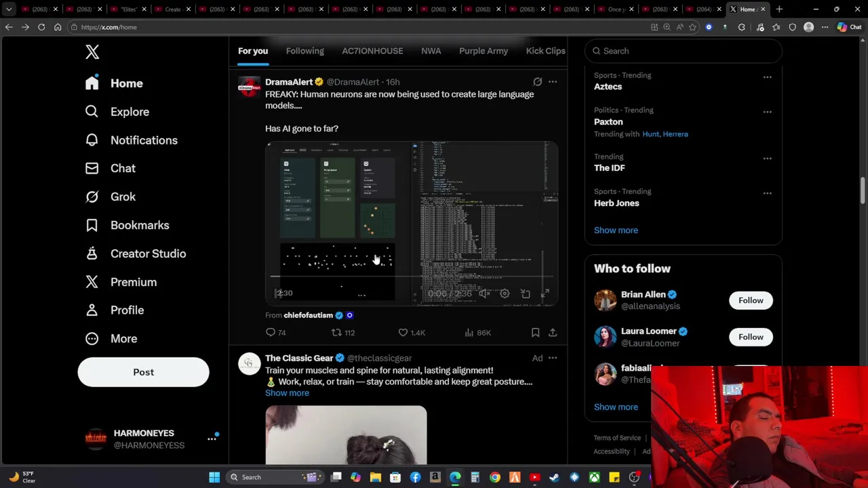Open video settings gear
Image resolution: width=868 pixels, height=488 pixels.
(x=505, y=293)
